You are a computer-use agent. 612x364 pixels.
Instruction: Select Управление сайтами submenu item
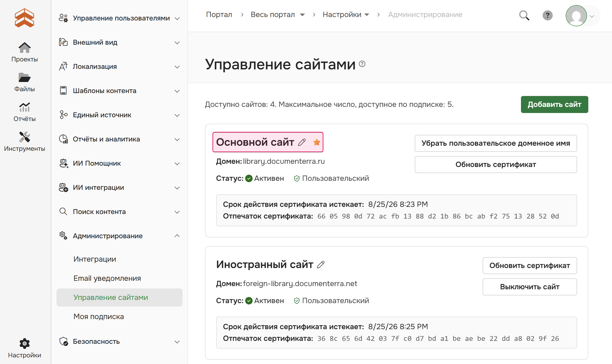pos(120,297)
